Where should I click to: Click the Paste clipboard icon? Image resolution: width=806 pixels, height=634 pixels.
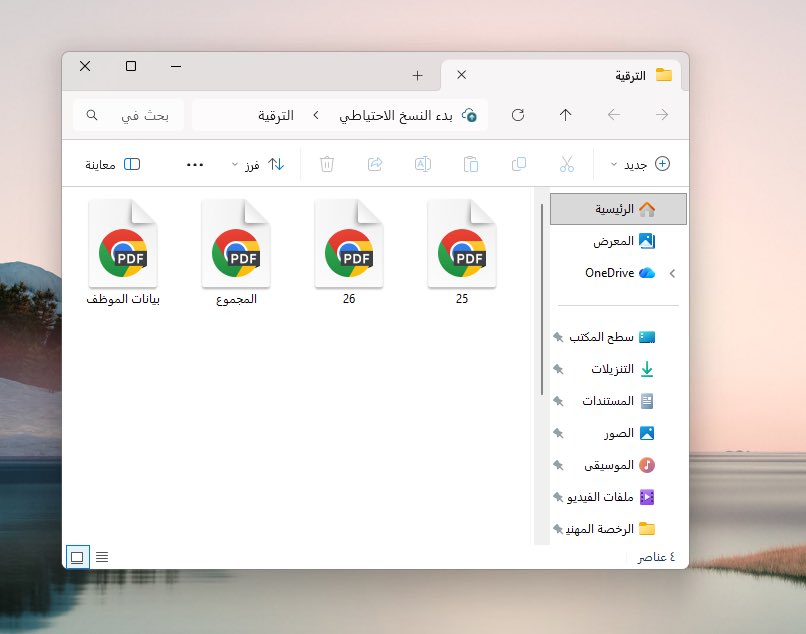pyautogui.click(x=470, y=164)
